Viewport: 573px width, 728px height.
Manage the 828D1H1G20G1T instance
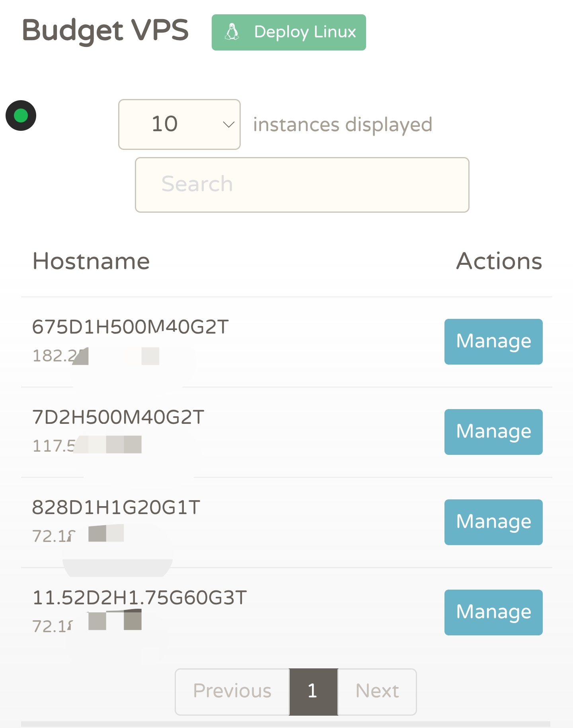(493, 522)
